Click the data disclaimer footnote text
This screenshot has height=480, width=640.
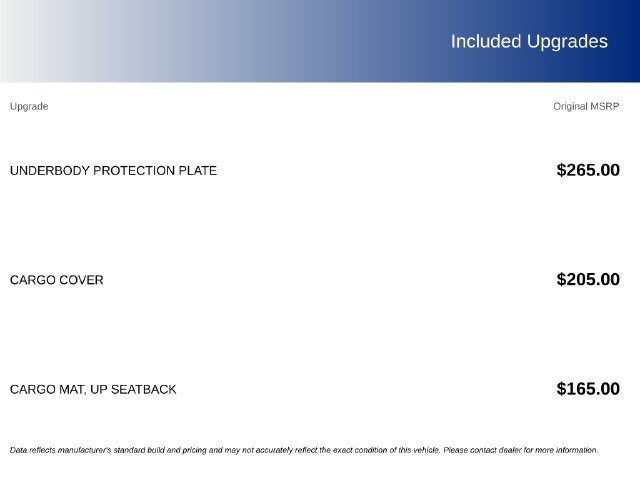pos(304,450)
